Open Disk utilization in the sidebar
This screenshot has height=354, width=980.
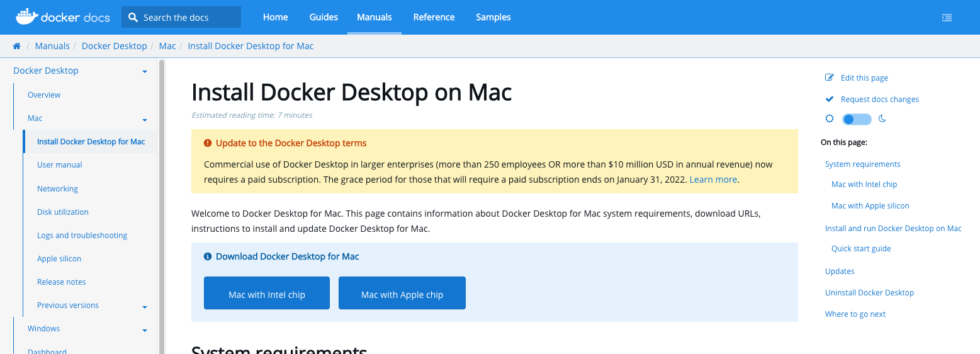coord(63,212)
